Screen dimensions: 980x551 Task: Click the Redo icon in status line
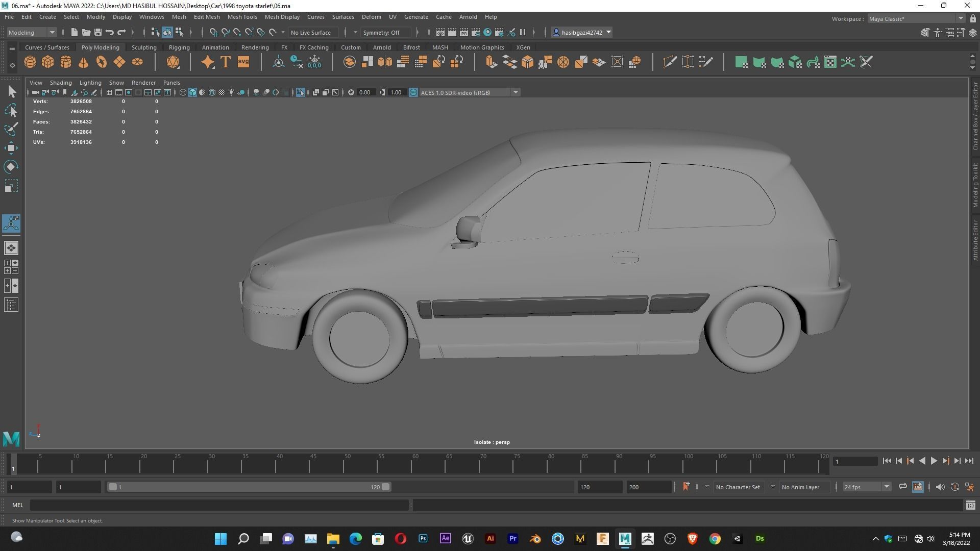point(121,32)
